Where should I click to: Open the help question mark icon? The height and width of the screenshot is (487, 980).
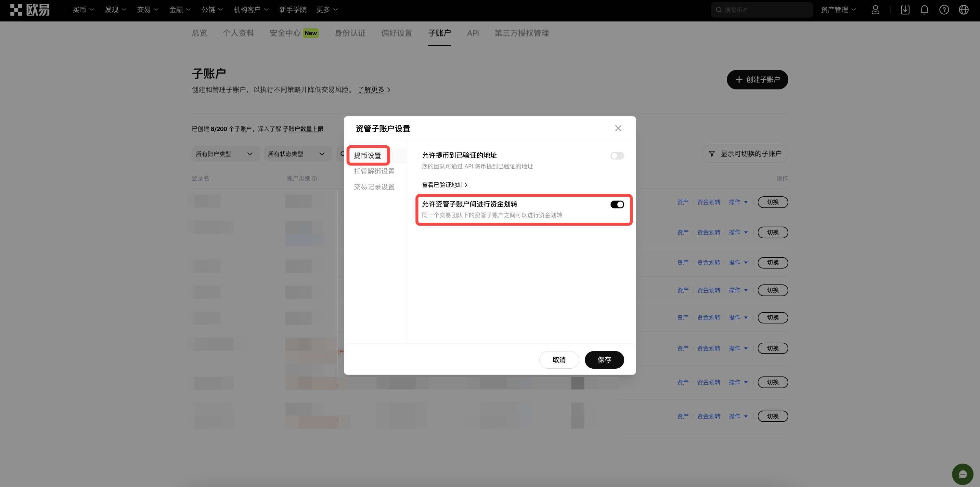click(x=944, y=10)
